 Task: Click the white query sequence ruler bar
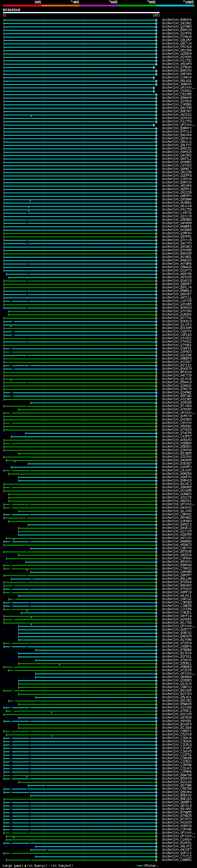click(x=81, y=12)
